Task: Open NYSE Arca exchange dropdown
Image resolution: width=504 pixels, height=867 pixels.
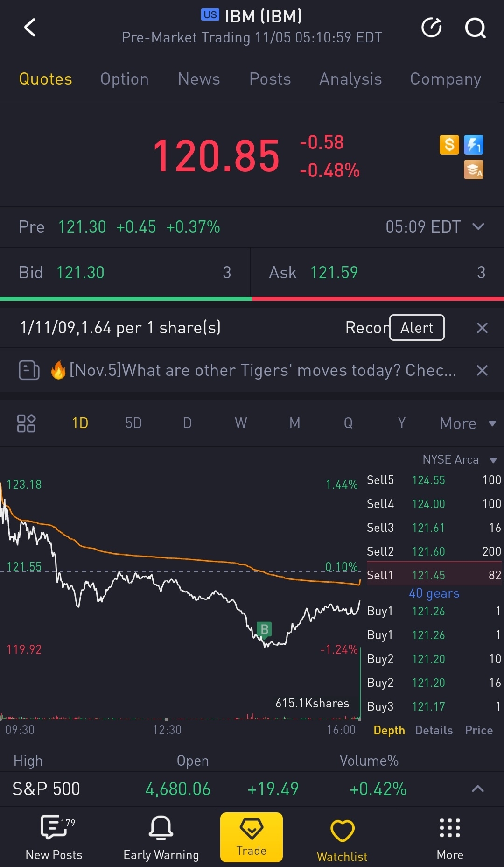Action: coord(460,459)
